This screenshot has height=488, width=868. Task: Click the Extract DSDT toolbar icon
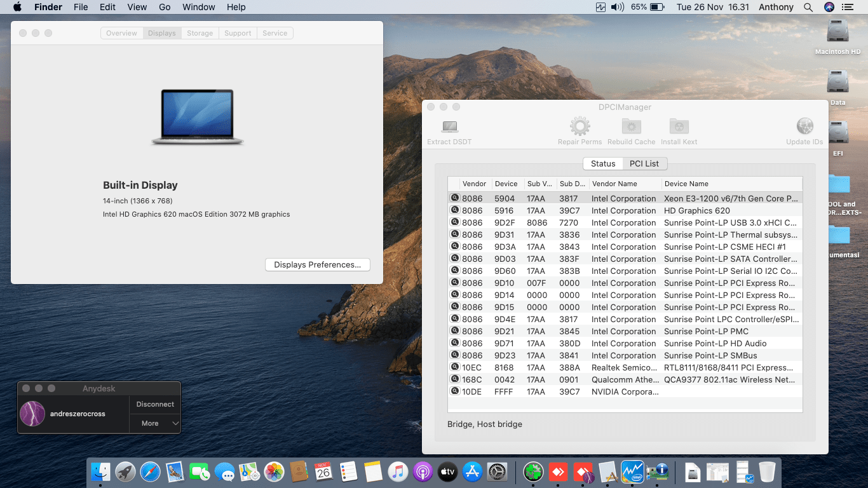coord(449,126)
